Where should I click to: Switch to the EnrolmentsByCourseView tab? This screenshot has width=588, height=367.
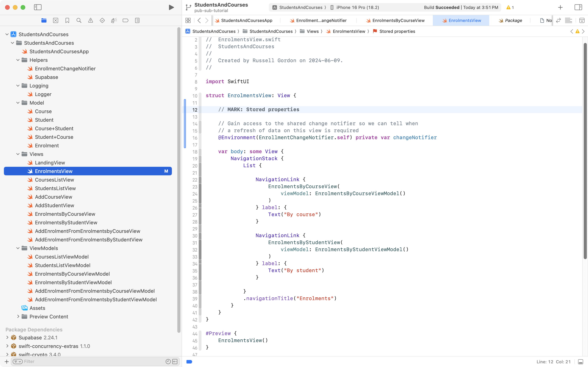(x=398, y=20)
